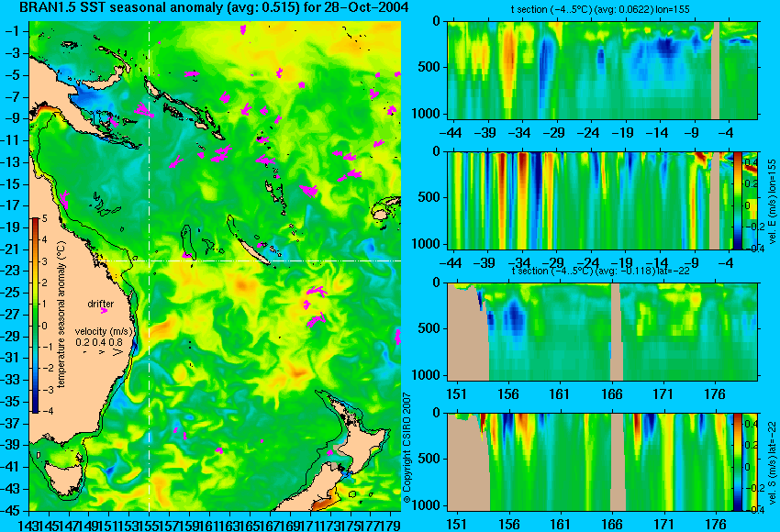Click the 176 longitude label under the bottom velocity section
Viewport: 780px width, 532px height.
point(716,524)
